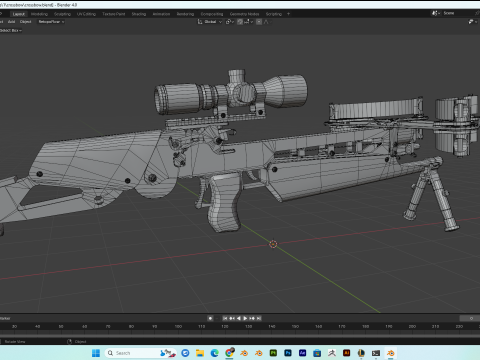This screenshot has width=480, height=360.
Task: Click frame 200 on the timeline ruler
Action: click(x=412, y=326)
